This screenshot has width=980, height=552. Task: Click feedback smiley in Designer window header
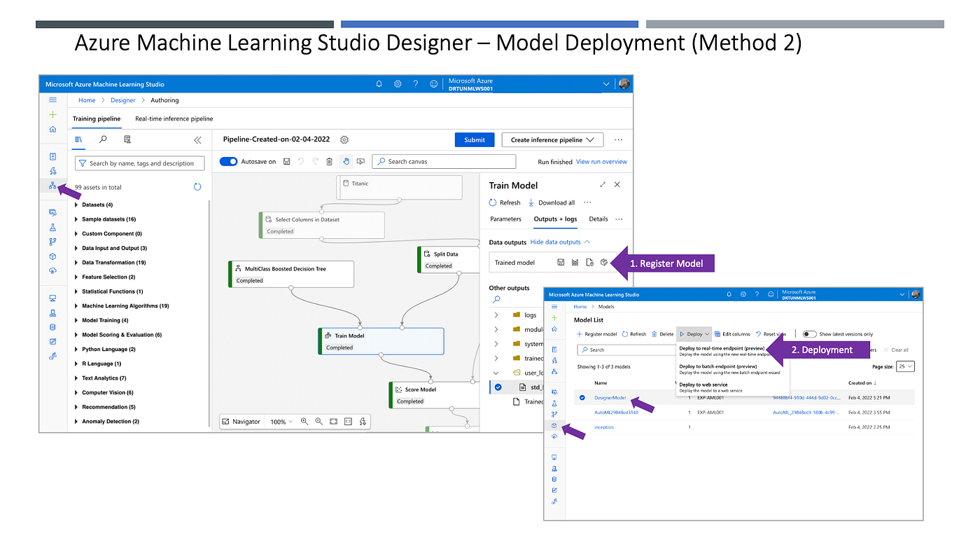point(434,84)
